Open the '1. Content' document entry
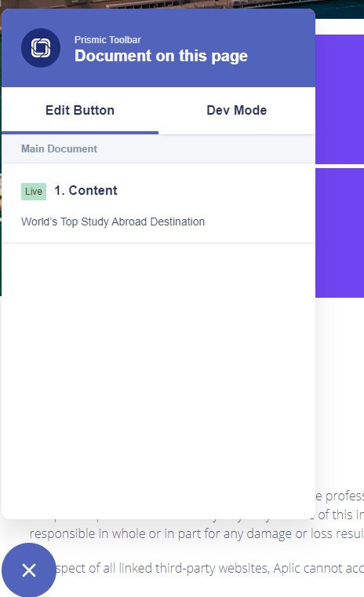Image resolution: width=364 pixels, height=597 pixels. 158,203
